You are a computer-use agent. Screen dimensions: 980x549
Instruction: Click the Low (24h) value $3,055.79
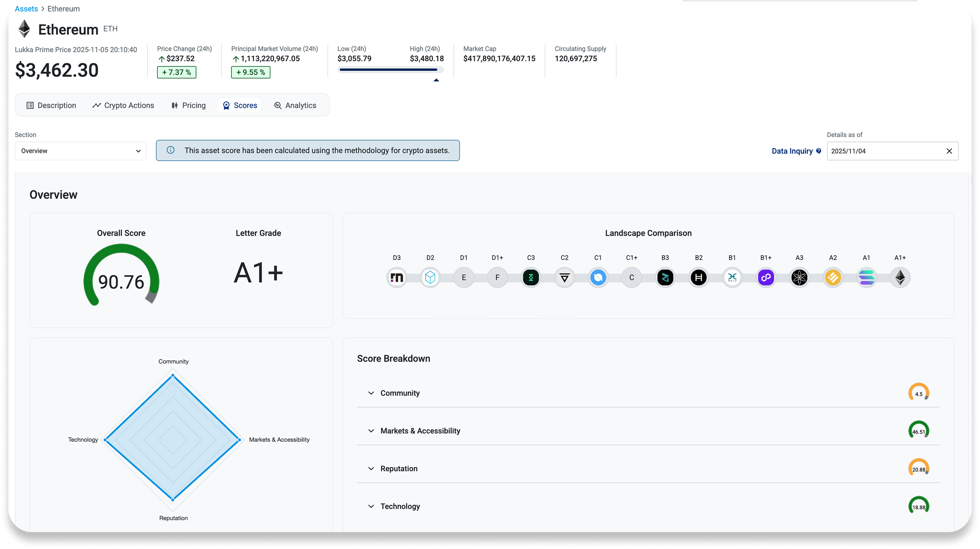click(354, 59)
